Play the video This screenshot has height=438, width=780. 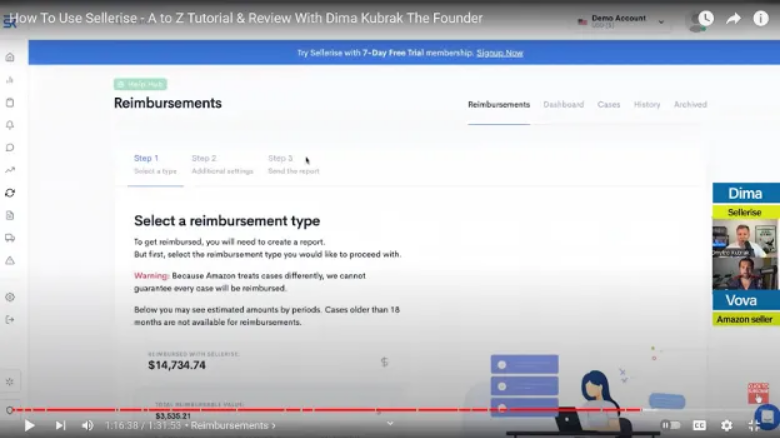pyautogui.click(x=29, y=426)
